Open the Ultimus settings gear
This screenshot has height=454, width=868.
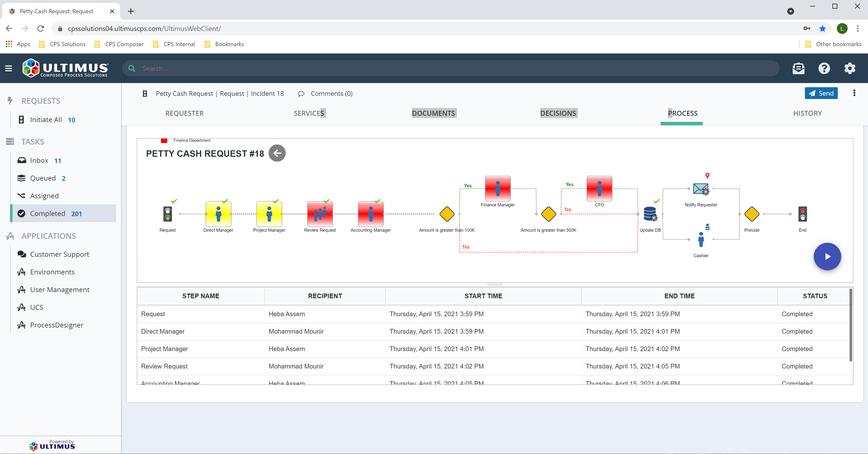coord(850,68)
